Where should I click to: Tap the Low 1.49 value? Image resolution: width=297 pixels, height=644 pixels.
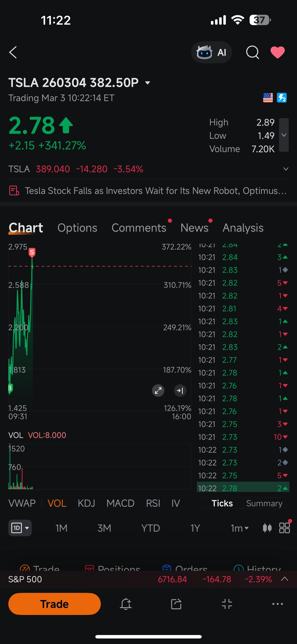[x=266, y=135]
